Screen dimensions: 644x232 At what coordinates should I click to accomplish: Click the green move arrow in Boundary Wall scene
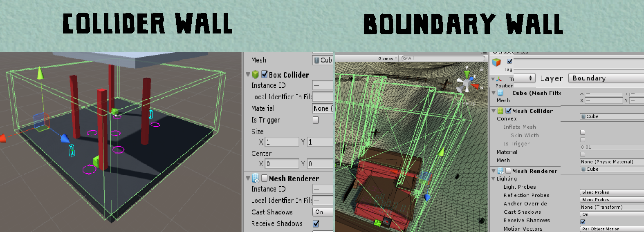click(x=441, y=152)
